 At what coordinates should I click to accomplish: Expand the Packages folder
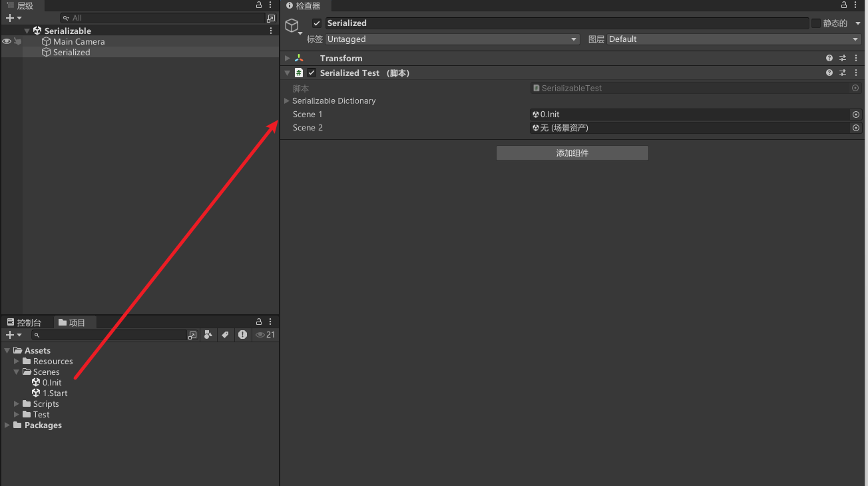click(x=7, y=425)
